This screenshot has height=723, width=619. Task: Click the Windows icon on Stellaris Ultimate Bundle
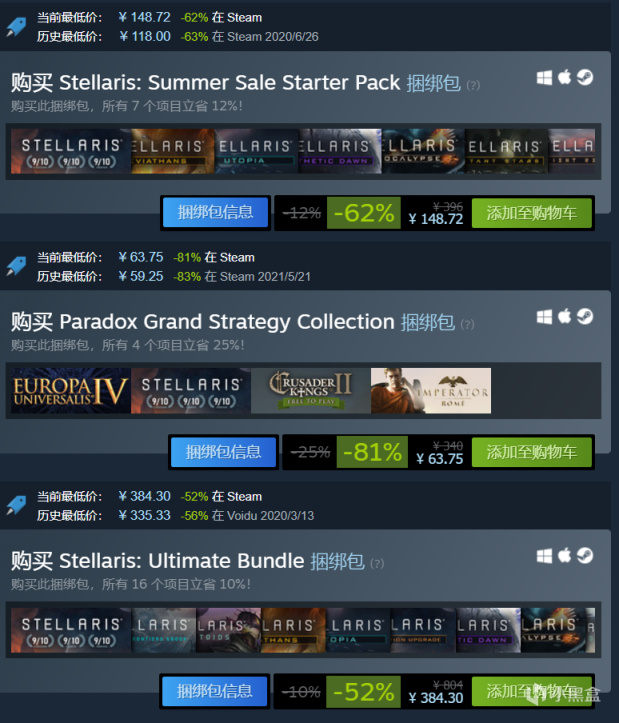pos(544,556)
